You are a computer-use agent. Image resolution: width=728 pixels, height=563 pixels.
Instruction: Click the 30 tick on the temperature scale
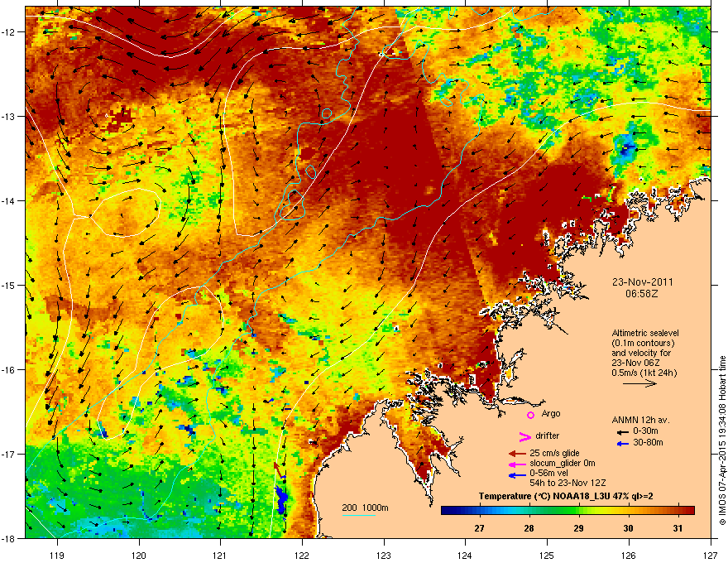(x=628, y=528)
